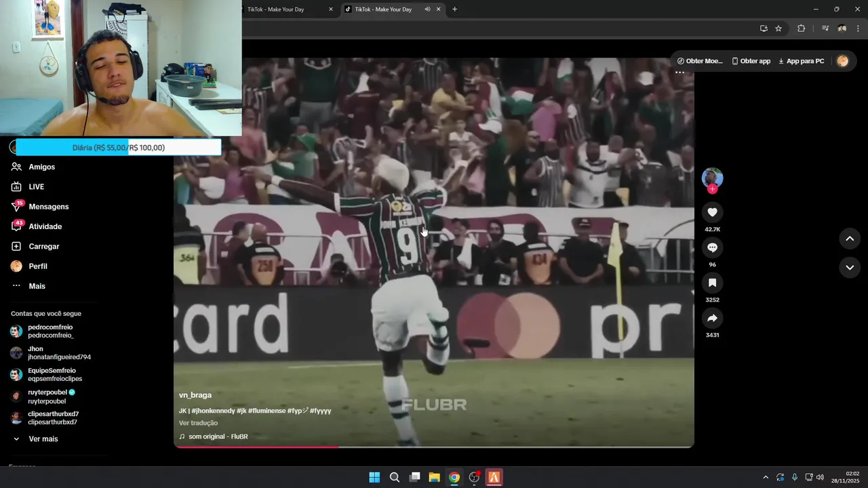Go to next video with down arrow
Screen dimensions: 868x488
tap(849, 268)
